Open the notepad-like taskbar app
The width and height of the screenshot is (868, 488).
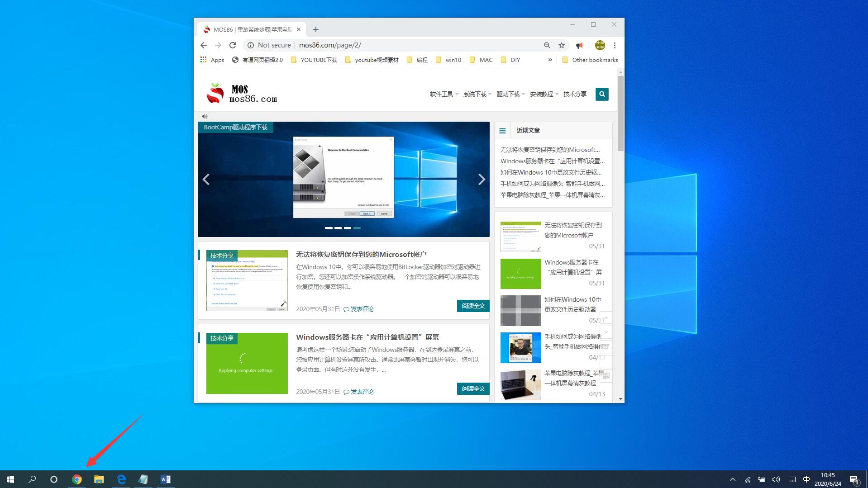[143, 479]
